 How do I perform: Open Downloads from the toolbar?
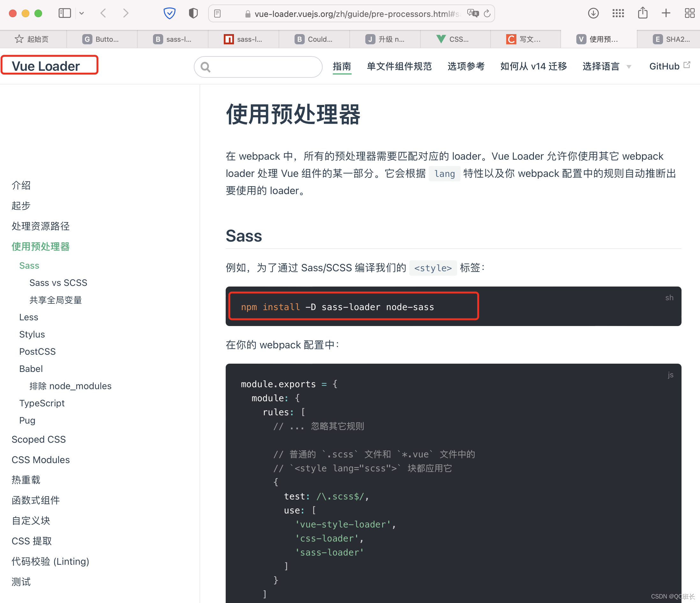[x=593, y=13]
